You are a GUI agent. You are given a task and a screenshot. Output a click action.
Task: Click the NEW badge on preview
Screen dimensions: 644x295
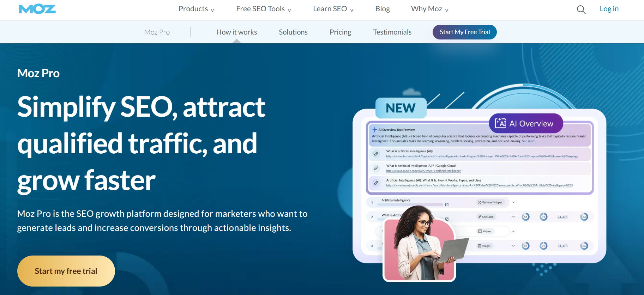[x=401, y=108]
